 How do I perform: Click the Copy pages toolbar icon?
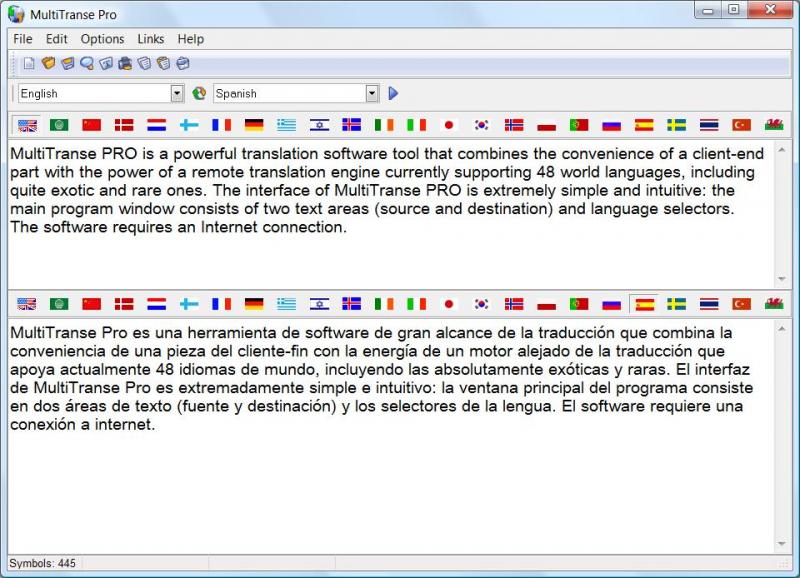point(144,63)
